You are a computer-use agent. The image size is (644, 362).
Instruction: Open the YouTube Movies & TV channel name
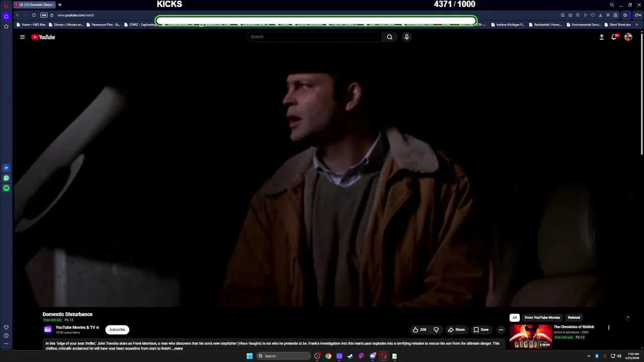coord(75,327)
